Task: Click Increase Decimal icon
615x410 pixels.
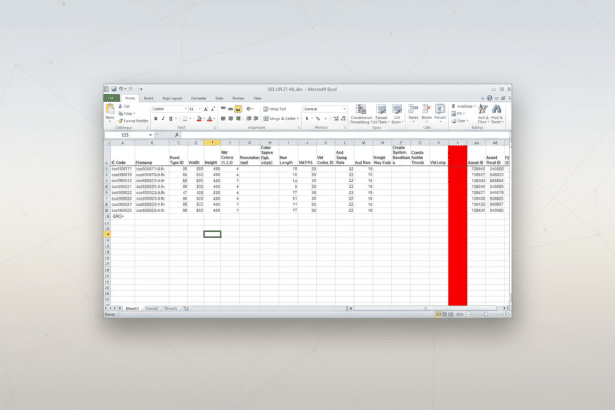Action: pos(336,118)
